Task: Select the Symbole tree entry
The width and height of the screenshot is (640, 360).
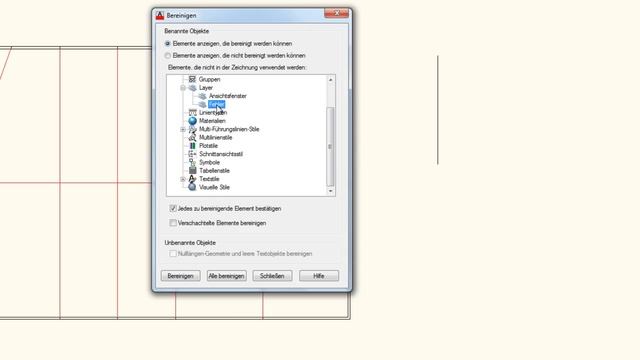Action: coord(209,162)
